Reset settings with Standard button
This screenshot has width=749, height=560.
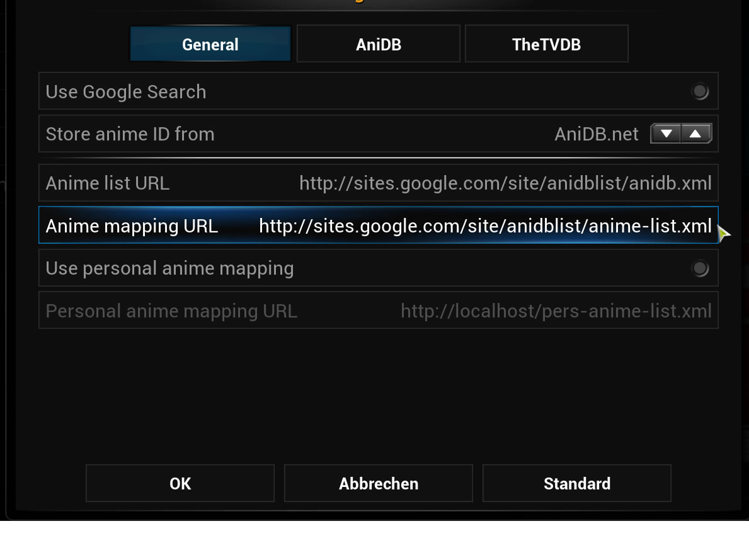pos(576,483)
